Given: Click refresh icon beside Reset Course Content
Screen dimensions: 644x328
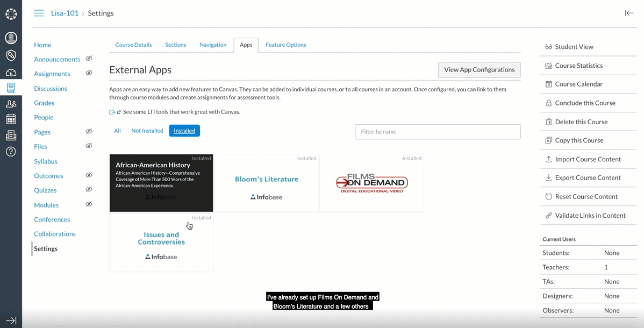Looking at the screenshot, I should click(548, 196).
